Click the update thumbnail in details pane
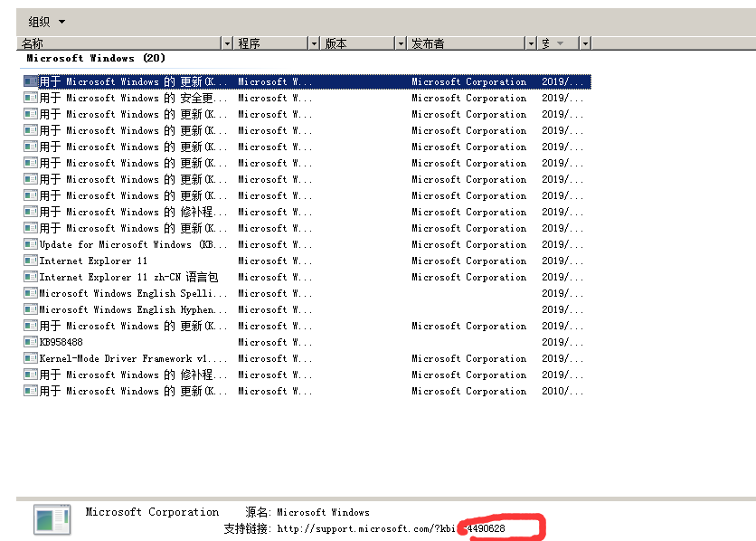This screenshot has width=756, height=541. pos(52,519)
